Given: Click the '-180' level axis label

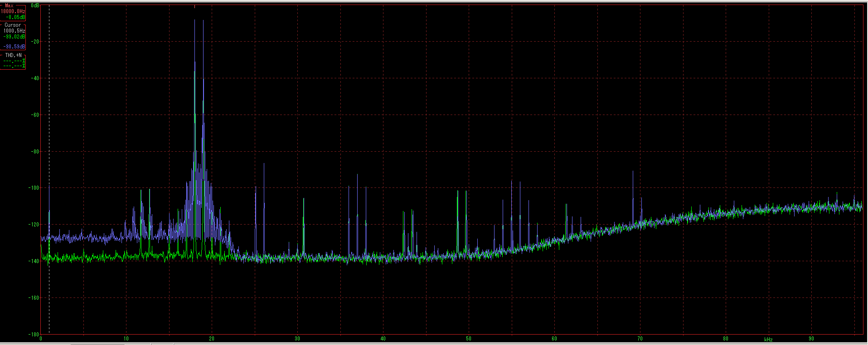Looking at the screenshot, I should (x=34, y=335).
